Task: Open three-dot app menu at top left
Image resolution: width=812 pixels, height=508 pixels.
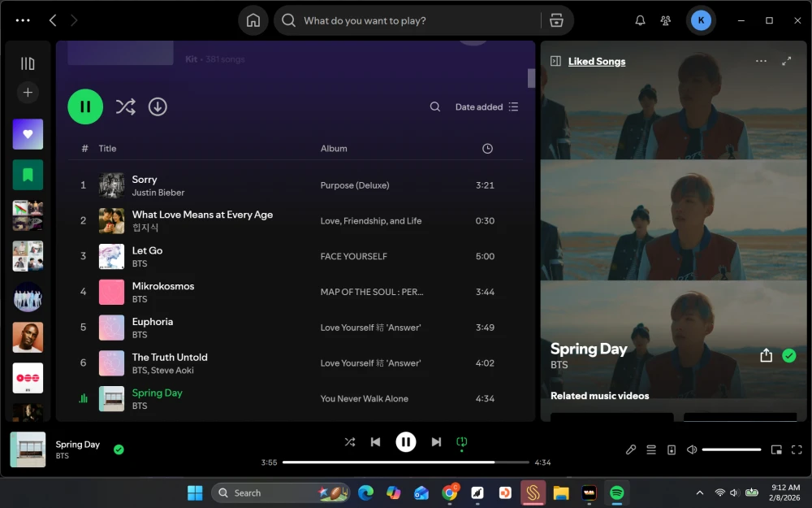Action: pos(23,20)
